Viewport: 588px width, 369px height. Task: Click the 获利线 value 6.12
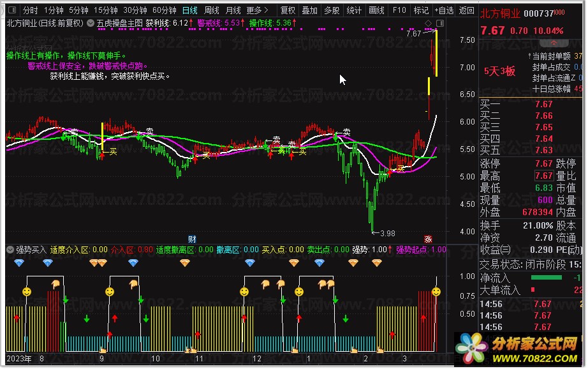pos(180,23)
